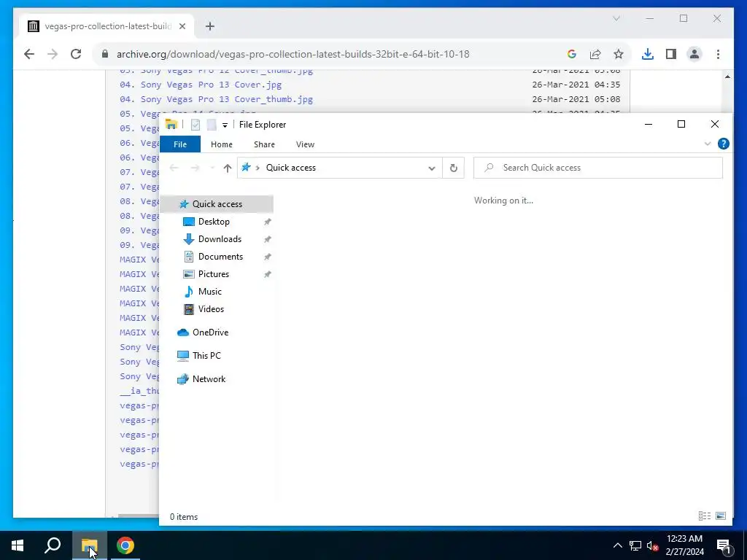747x560 pixels.
Task: Click Chrome back arrow button
Action: coord(29,54)
